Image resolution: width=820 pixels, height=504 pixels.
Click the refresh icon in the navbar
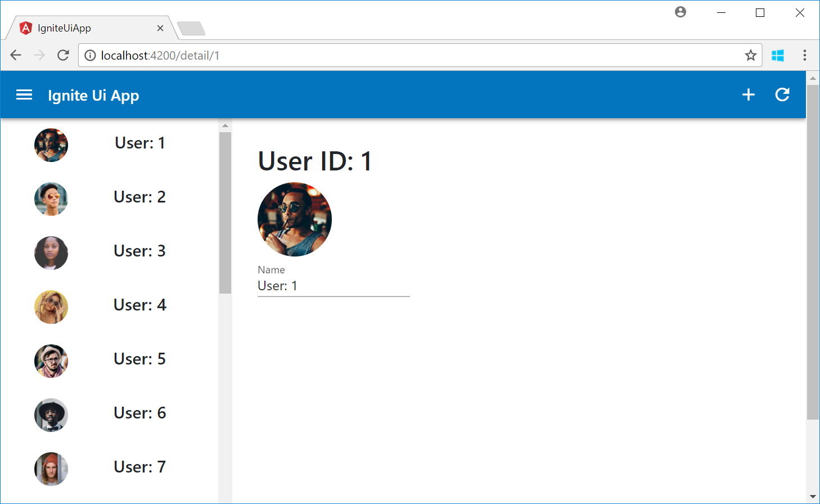click(x=782, y=94)
